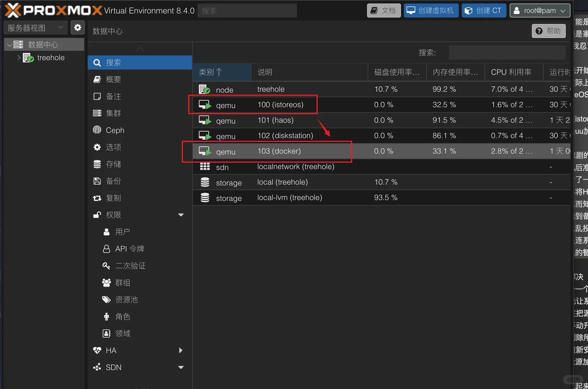
Task: Click the qemu VM icon for 103 (docker)
Action: [x=205, y=151]
